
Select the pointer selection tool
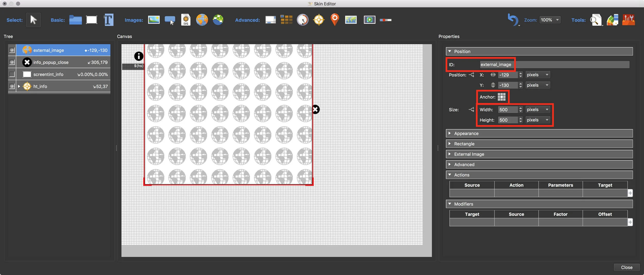point(33,20)
